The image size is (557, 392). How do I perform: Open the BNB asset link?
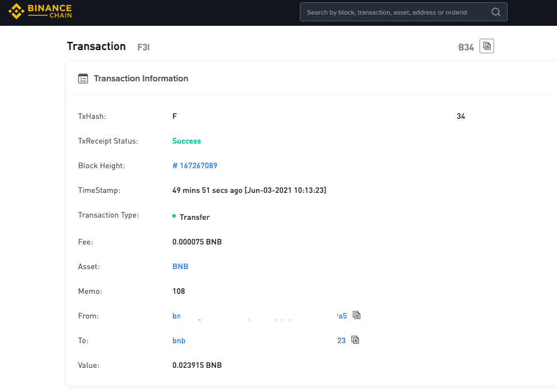(180, 266)
